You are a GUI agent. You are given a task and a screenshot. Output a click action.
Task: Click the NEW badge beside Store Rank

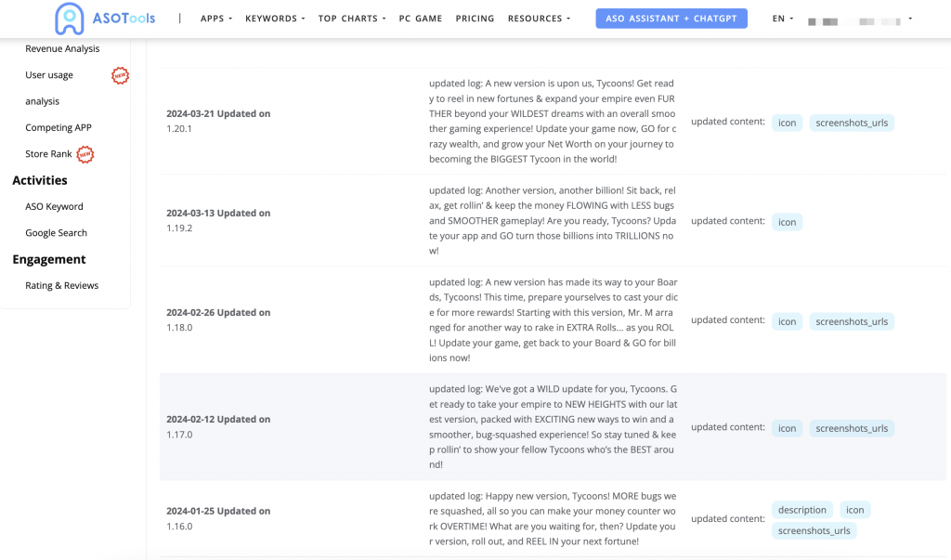pyautogui.click(x=85, y=154)
